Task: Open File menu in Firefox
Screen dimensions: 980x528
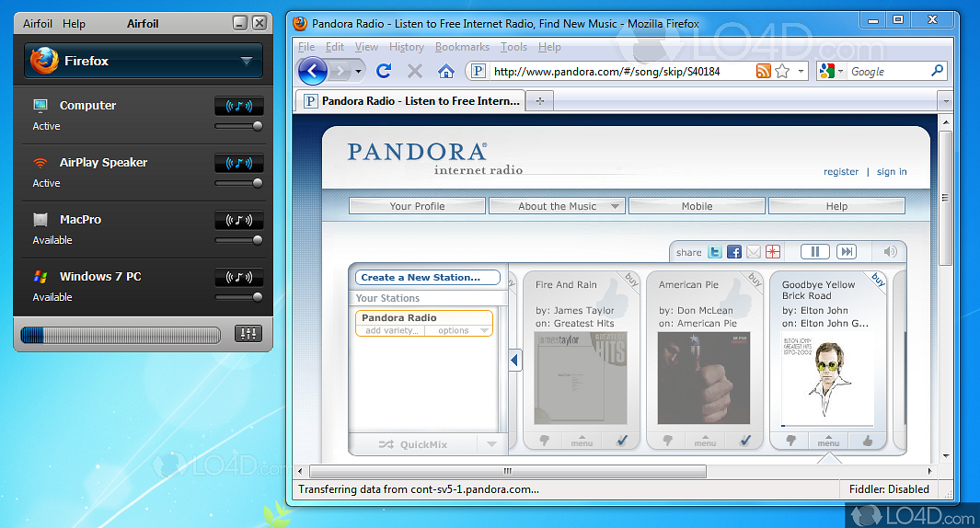Action: (x=306, y=47)
